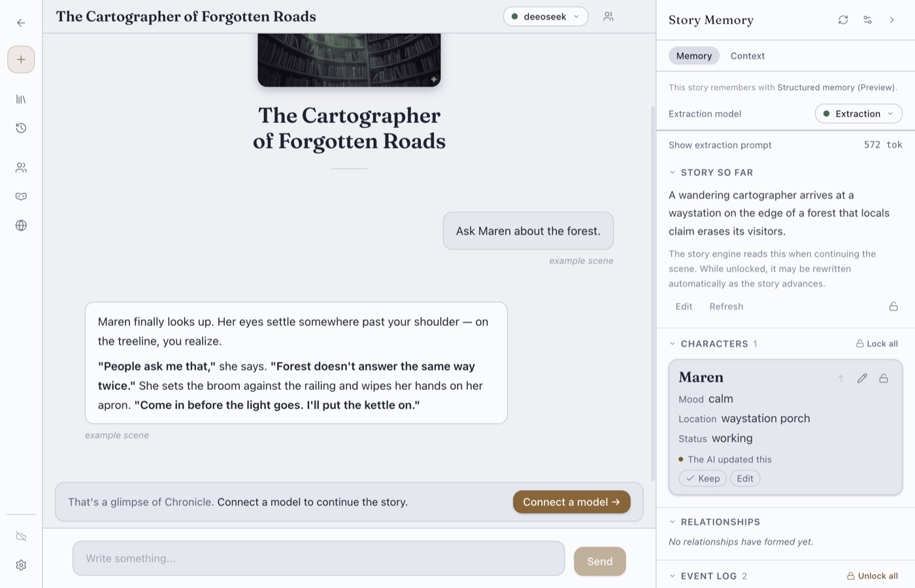Click Connect a model button
The width and height of the screenshot is (915, 588).
(572, 502)
